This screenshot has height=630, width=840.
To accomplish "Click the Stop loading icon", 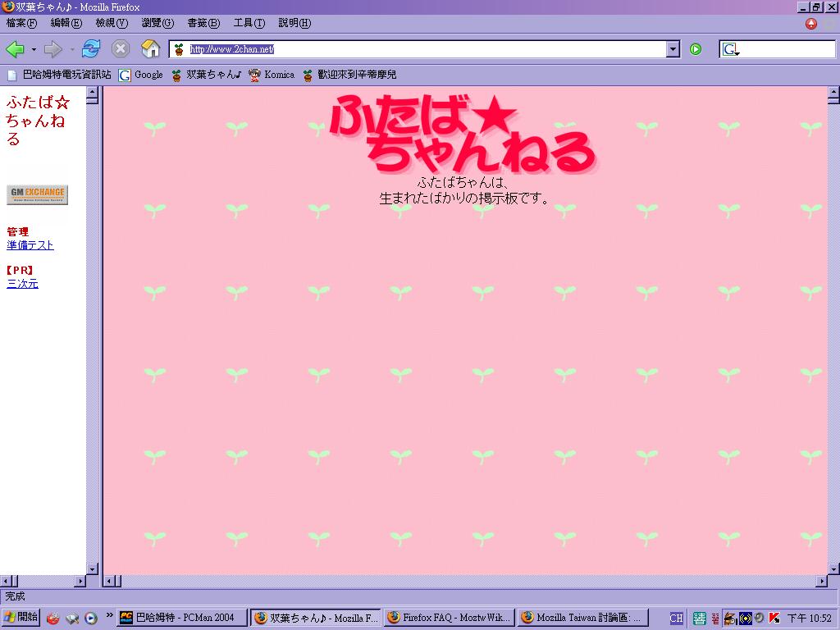I will point(121,49).
